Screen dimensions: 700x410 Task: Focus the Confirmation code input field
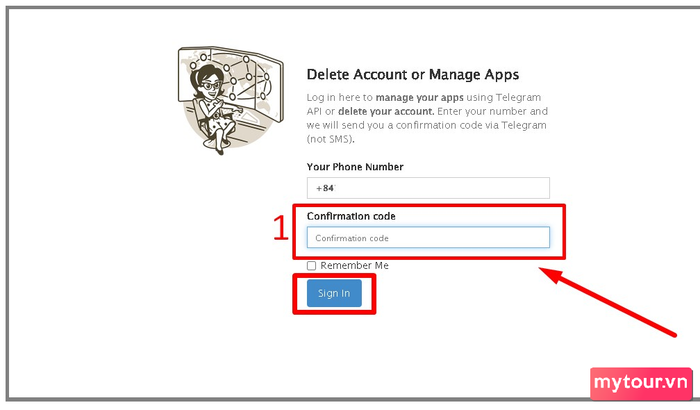click(x=428, y=238)
